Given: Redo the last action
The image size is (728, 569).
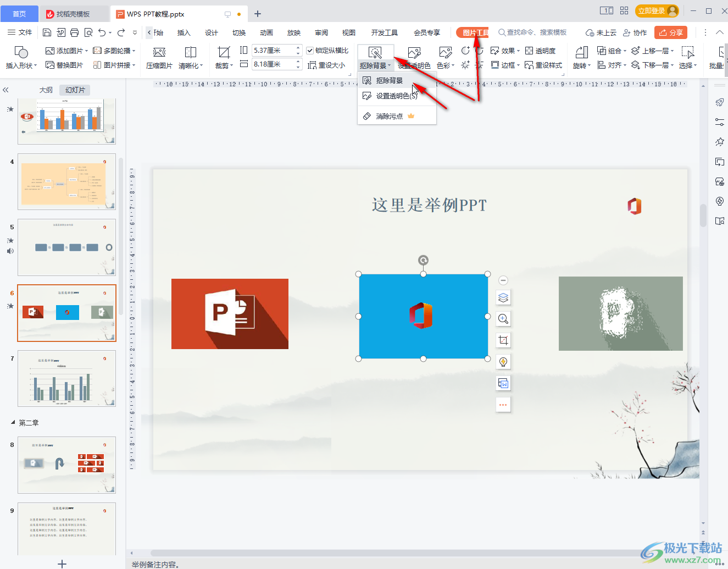Looking at the screenshot, I should pos(121,32).
